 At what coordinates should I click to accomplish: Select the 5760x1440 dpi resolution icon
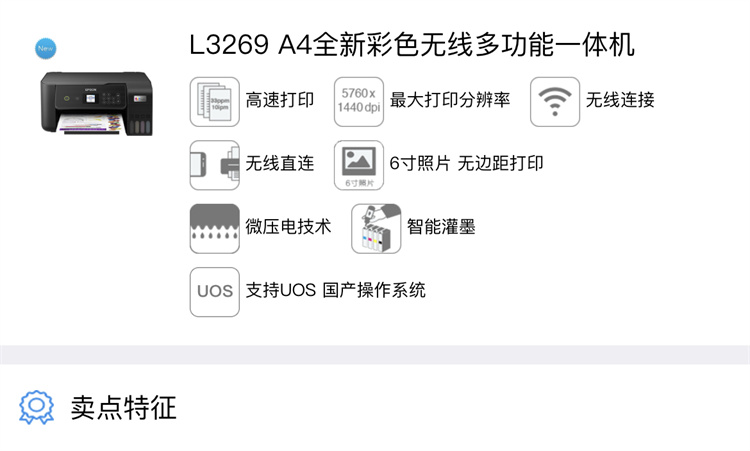click(359, 102)
